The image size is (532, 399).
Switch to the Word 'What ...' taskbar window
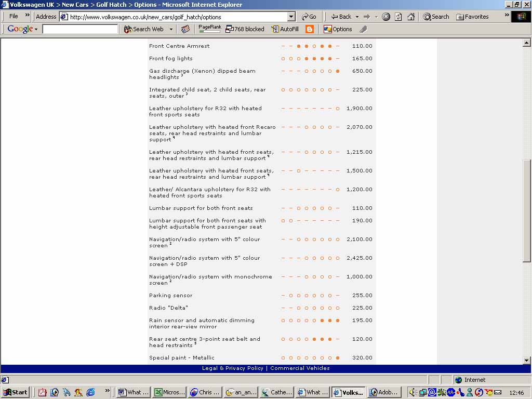pyautogui.click(x=134, y=392)
